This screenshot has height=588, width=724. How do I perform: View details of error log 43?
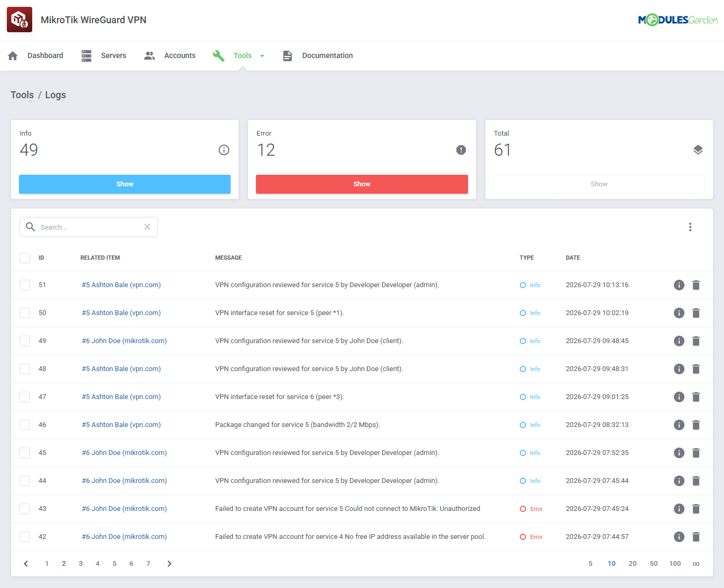point(679,509)
